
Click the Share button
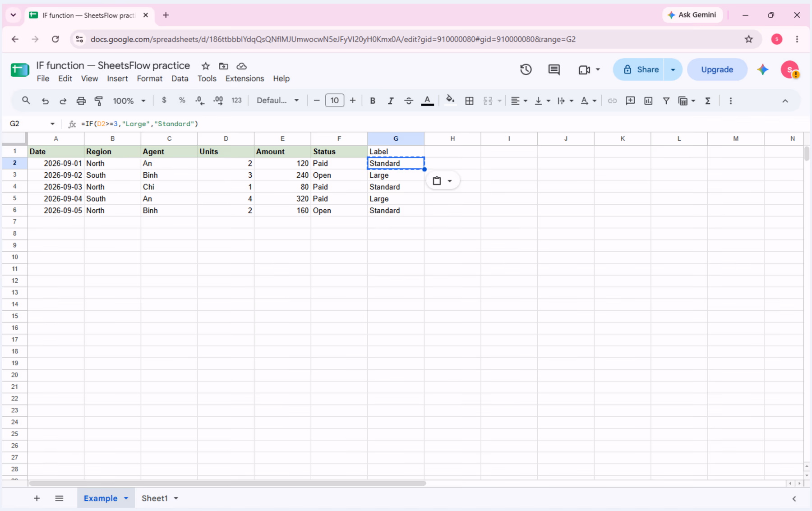click(x=638, y=69)
